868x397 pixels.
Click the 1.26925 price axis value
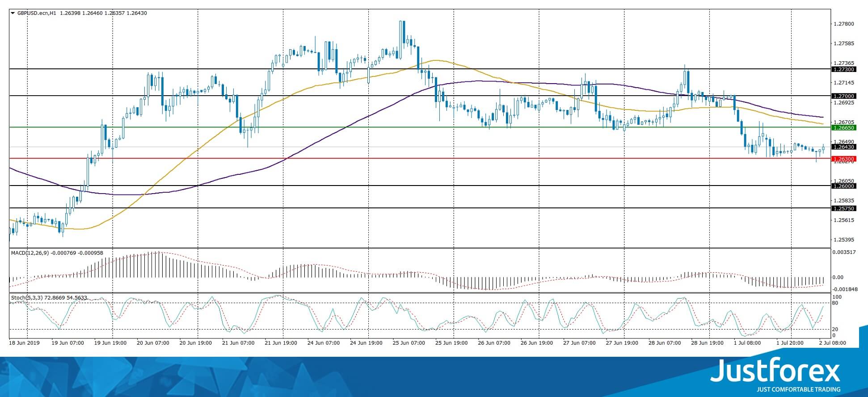tap(843, 102)
